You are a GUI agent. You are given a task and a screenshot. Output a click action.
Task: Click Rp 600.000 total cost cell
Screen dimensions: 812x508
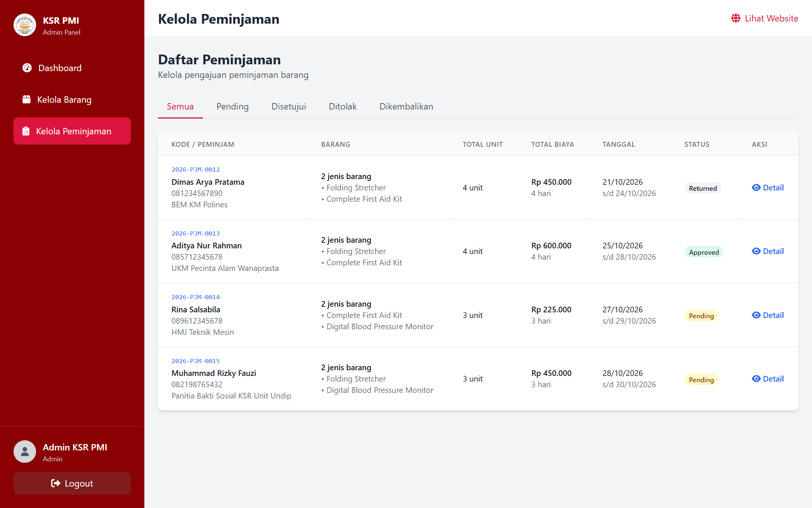[x=551, y=245]
